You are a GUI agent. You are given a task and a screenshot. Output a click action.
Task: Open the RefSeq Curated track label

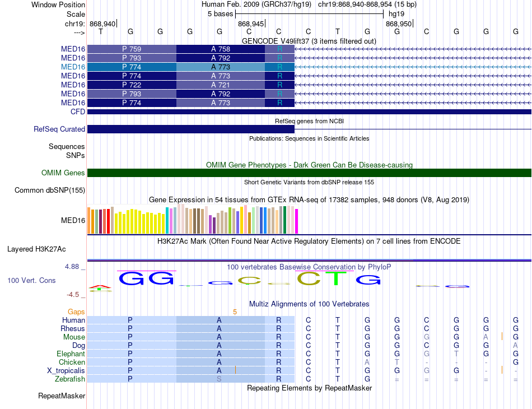point(59,129)
